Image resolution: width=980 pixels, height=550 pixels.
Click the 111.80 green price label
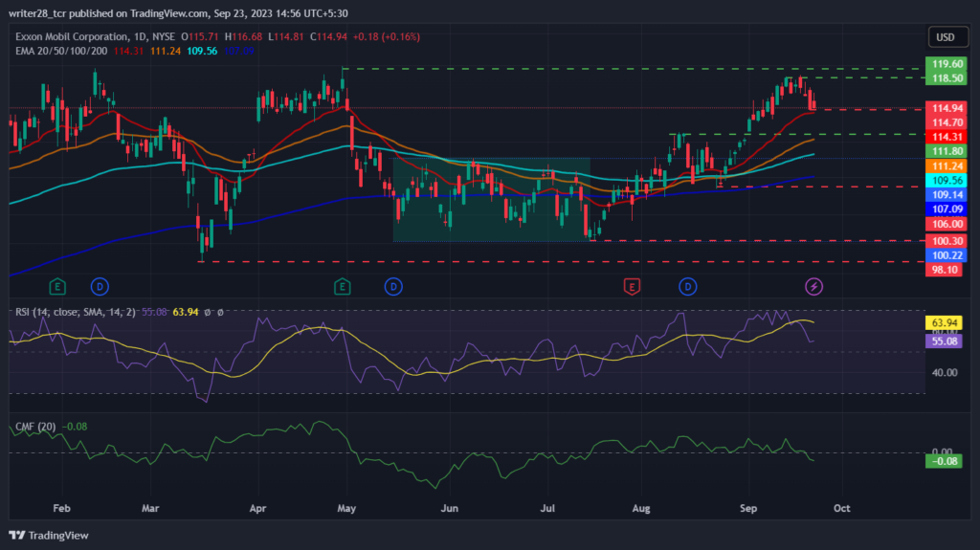point(947,151)
